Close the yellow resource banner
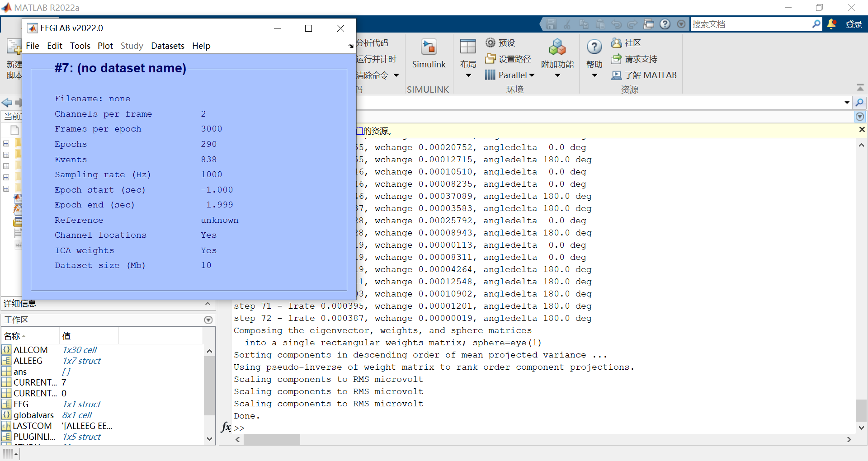Screen dimensions: 868x461 (x=862, y=130)
